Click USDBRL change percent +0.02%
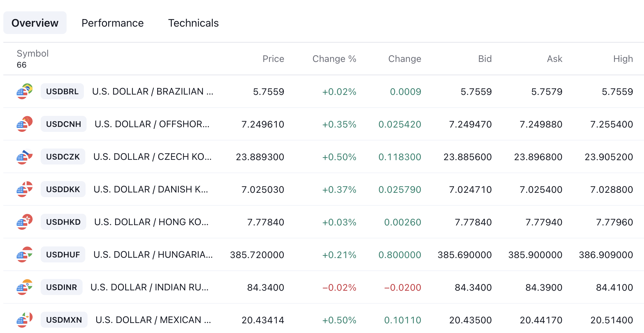This screenshot has width=644, height=333. (339, 92)
